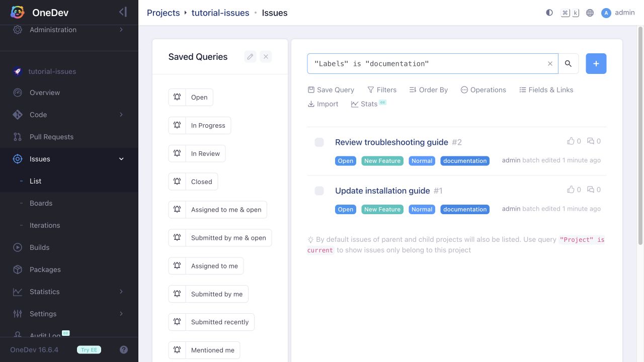Click New Feature tag on issue #1
The width and height of the screenshot is (644, 362).
382,209
